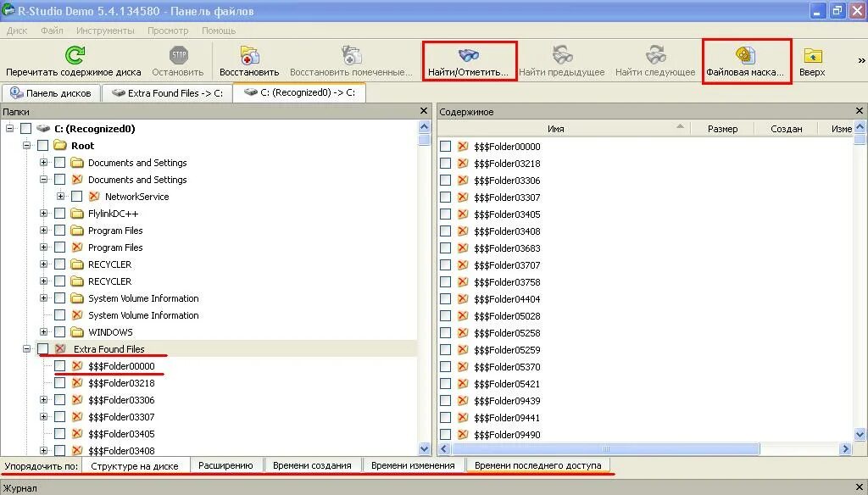
Task: Expand $$$Folder03307 in the tree
Action: [44, 417]
